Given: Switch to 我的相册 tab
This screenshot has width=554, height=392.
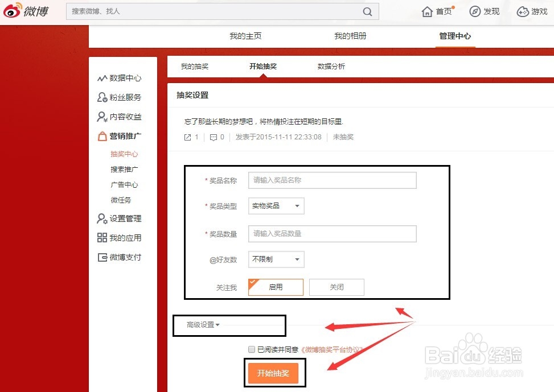Looking at the screenshot, I should pyautogui.click(x=350, y=36).
